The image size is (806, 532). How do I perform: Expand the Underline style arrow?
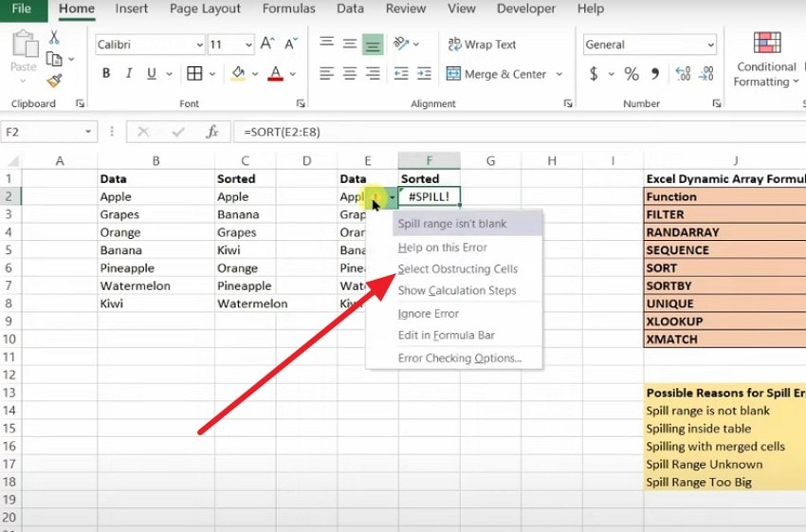[169, 74]
